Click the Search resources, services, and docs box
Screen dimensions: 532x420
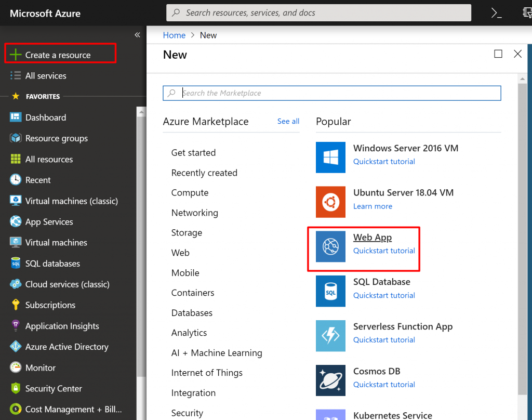click(x=318, y=13)
